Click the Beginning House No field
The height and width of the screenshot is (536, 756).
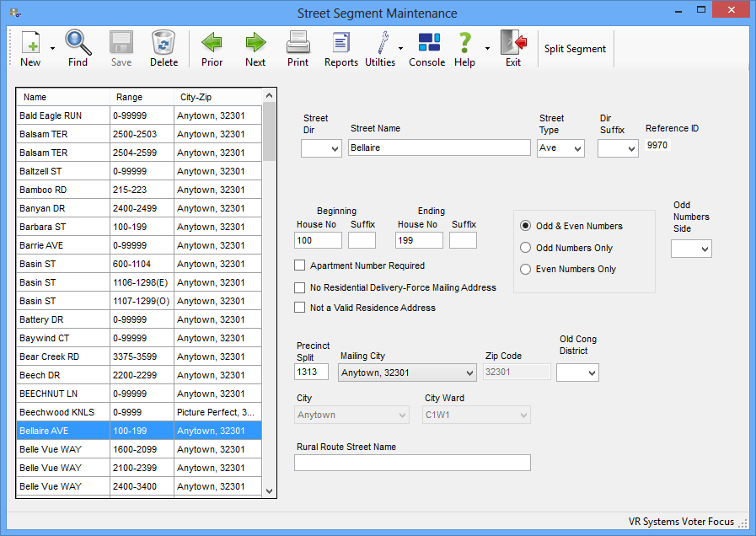[318, 240]
